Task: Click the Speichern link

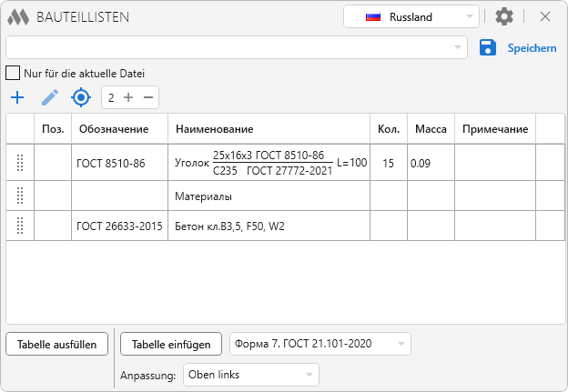Action: click(x=531, y=48)
